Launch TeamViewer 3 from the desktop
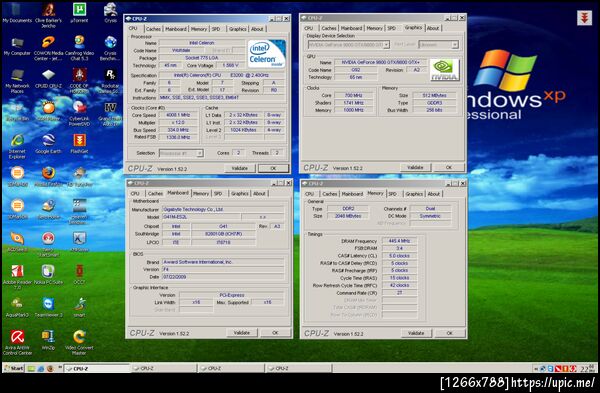 [x=48, y=307]
